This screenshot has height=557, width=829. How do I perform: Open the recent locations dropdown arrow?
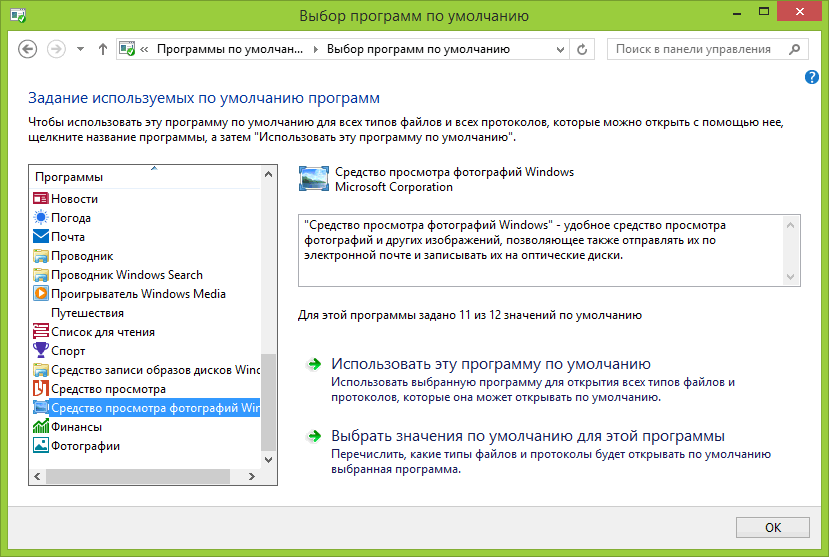pyautogui.click(x=80, y=49)
